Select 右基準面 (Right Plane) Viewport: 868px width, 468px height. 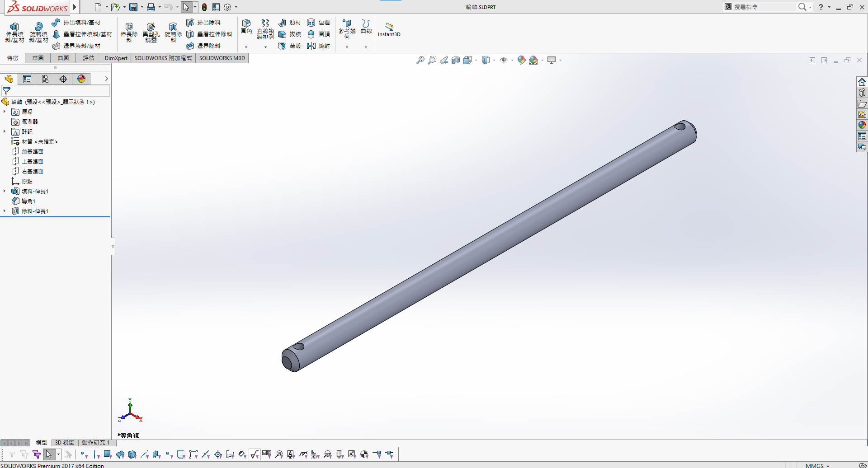(x=28, y=172)
